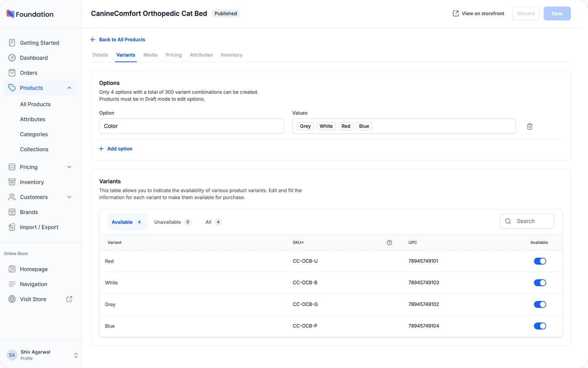Toggle availability for the Red variant
The height and width of the screenshot is (368, 588).
(540, 261)
